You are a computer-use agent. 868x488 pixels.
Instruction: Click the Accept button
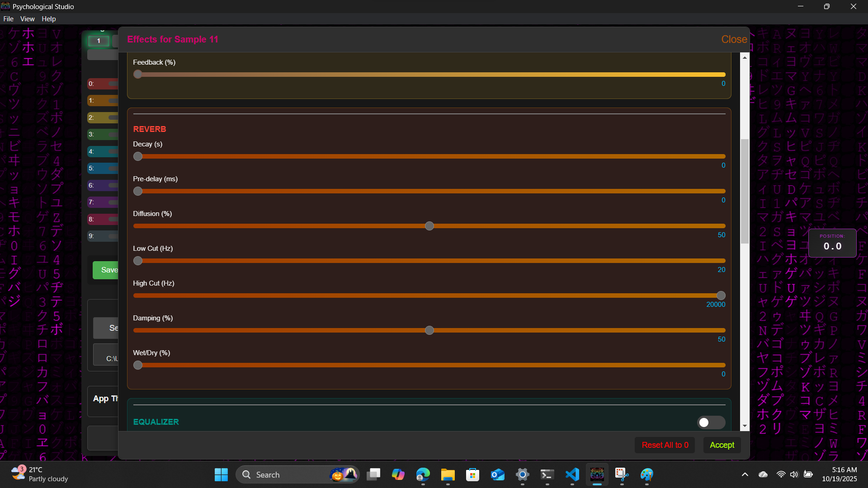click(x=722, y=445)
